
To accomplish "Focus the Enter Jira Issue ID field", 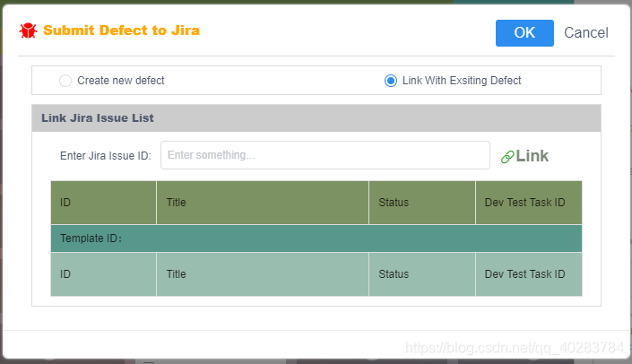I will 325,155.
